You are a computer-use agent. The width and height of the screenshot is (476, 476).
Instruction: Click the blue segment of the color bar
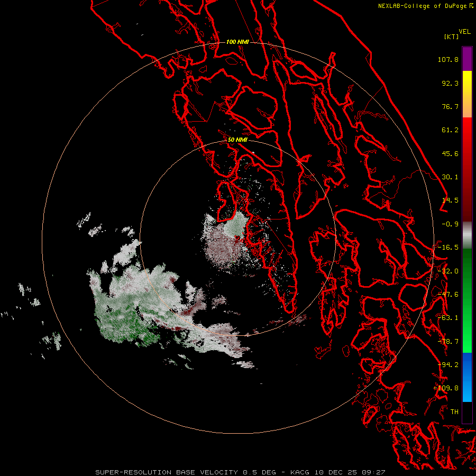467,377
